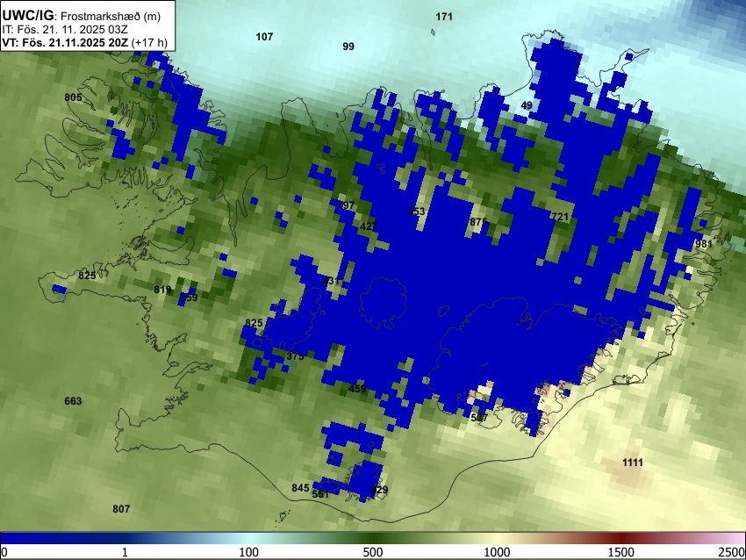Screen dimensions: 746x560
Task: Select the 171 value over the northern sea
Action: [x=444, y=17]
